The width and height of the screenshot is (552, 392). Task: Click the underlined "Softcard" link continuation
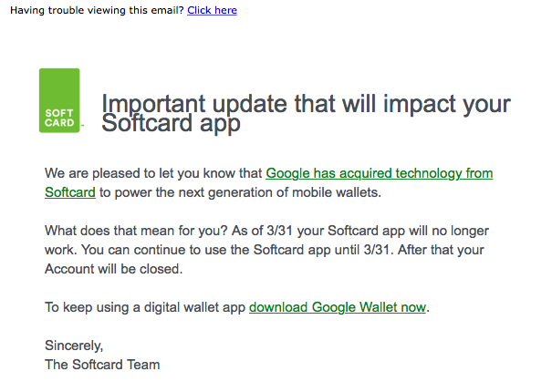69,192
